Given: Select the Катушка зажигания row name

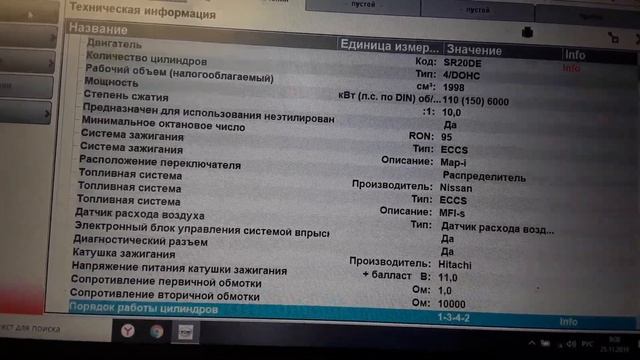Looking at the screenshot, I should 124,253.
